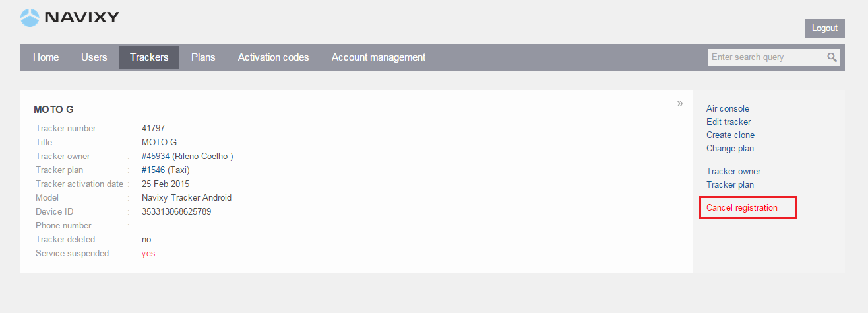Click the Navixy logo icon
Screen dimensions: 868x313
click(30, 18)
